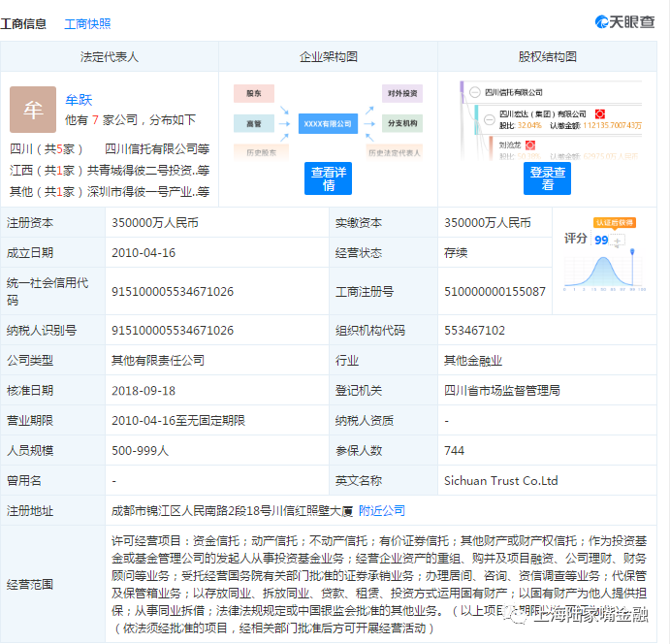Click registered address 成都市锦江区人民南路2段18号
This screenshot has width=670, height=644.
point(191,511)
